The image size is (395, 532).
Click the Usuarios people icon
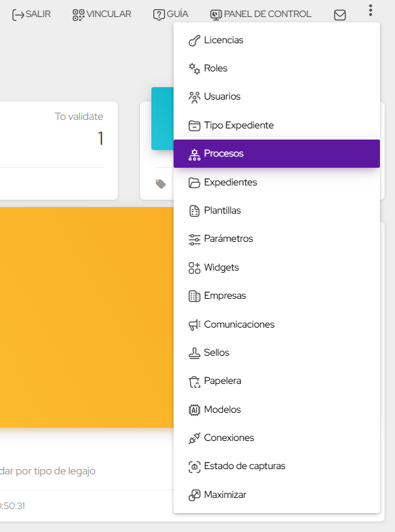(x=194, y=97)
